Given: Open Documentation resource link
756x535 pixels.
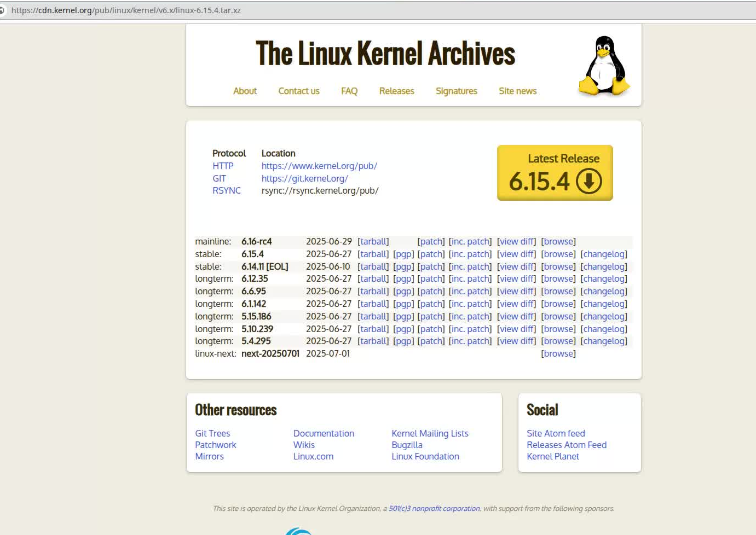Looking at the screenshot, I should [x=324, y=433].
